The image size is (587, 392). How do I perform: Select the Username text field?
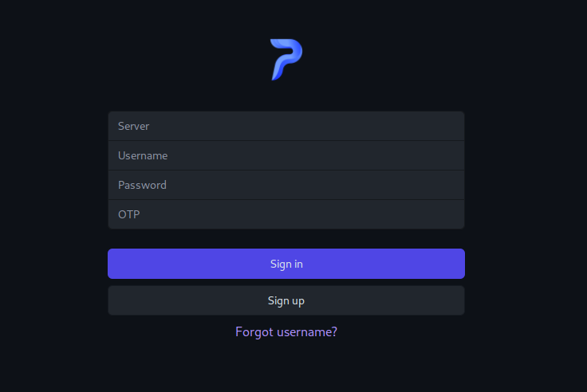286,155
